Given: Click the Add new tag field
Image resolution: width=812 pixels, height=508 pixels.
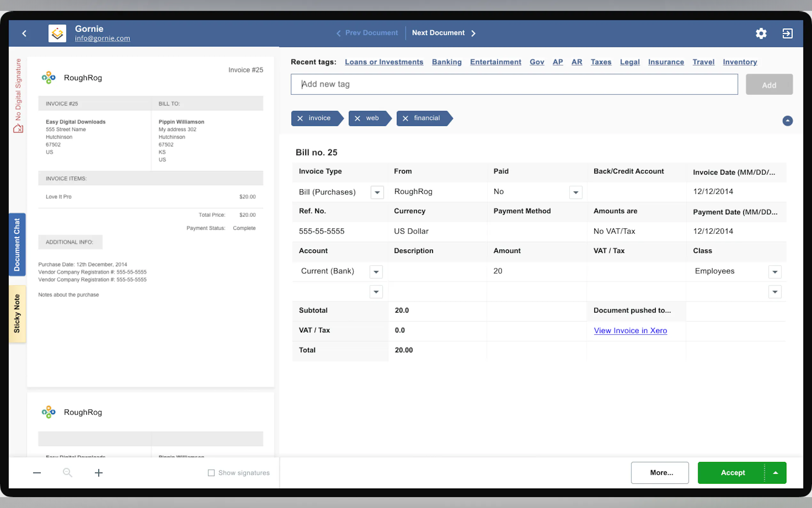Looking at the screenshot, I should [x=514, y=84].
